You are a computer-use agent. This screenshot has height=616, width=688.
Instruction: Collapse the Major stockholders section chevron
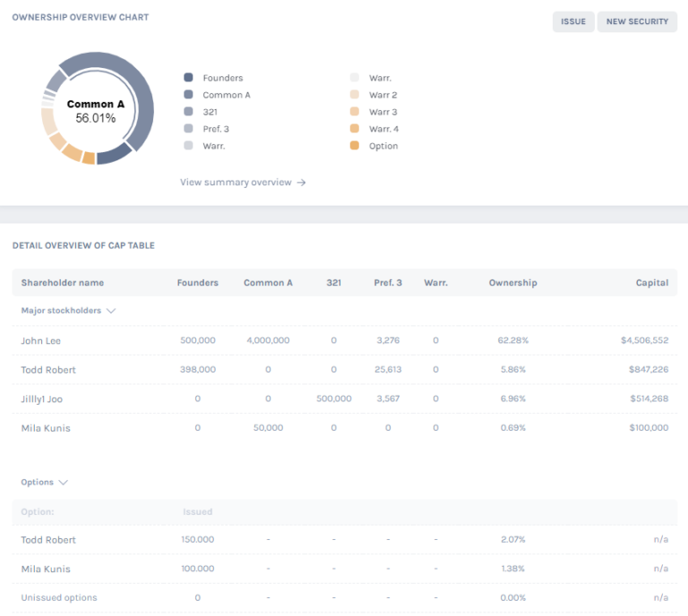point(111,311)
